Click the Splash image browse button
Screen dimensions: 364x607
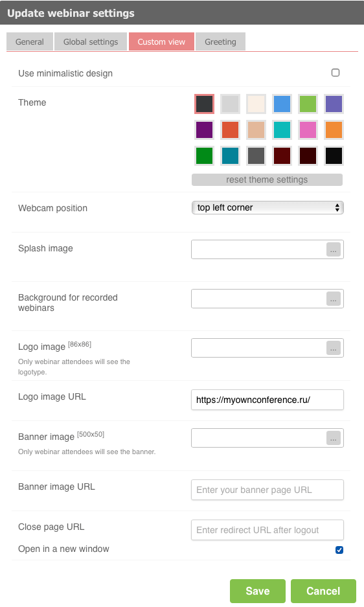click(333, 249)
